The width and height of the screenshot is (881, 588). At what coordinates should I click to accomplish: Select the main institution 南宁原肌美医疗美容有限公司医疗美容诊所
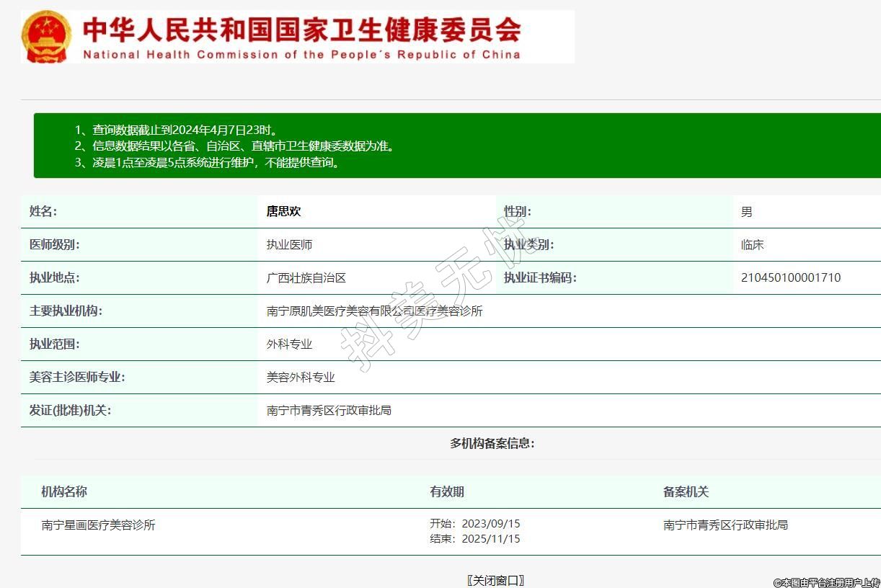tap(374, 311)
